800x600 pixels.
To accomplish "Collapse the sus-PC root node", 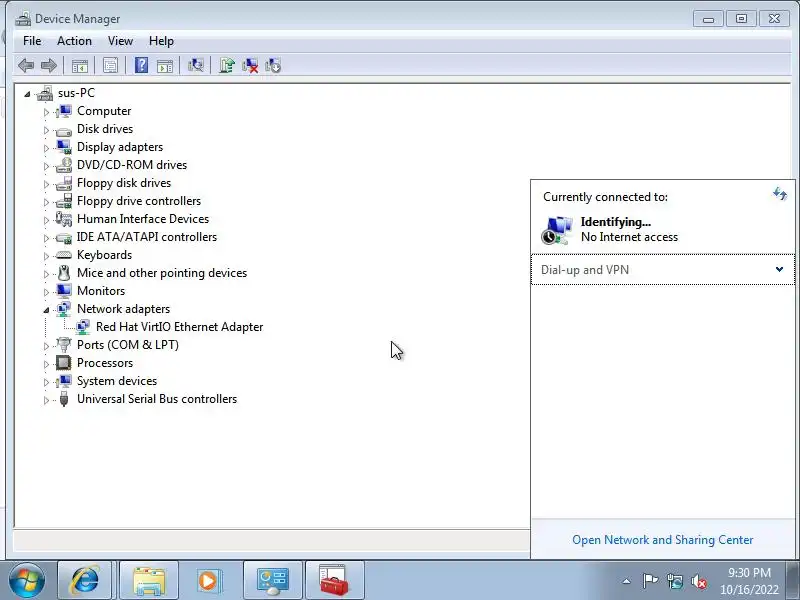I will click(x=27, y=94).
